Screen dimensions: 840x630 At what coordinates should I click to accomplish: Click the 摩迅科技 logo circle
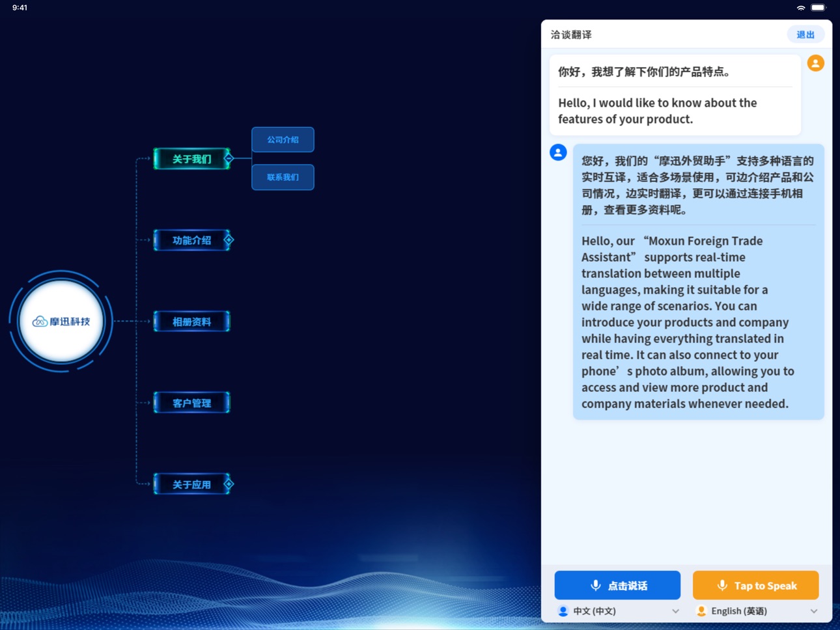[x=61, y=321]
